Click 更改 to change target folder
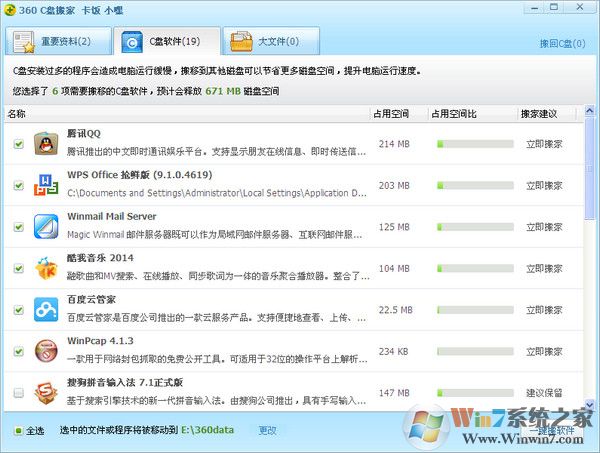This screenshot has width=600, height=453. click(267, 430)
